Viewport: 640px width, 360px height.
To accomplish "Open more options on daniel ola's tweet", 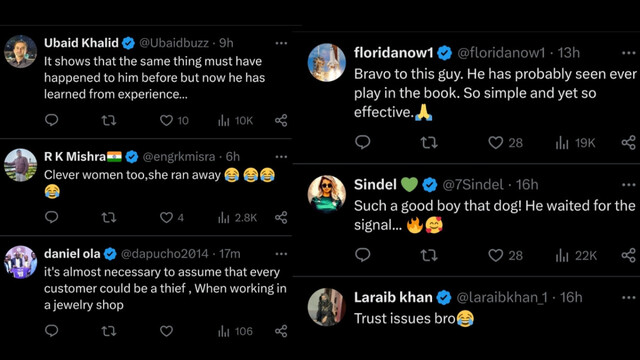I will pyautogui.click(x=281, y=254).
